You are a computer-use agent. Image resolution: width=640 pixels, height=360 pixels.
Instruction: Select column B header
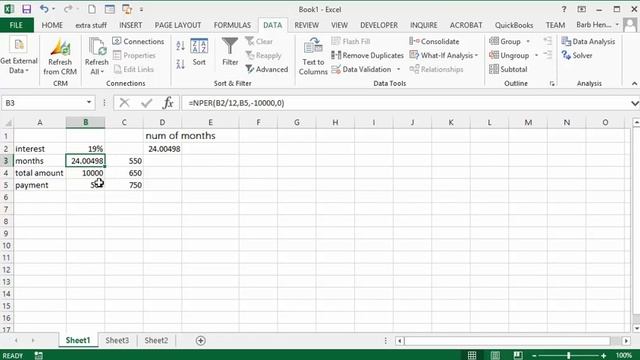[86, 122]
